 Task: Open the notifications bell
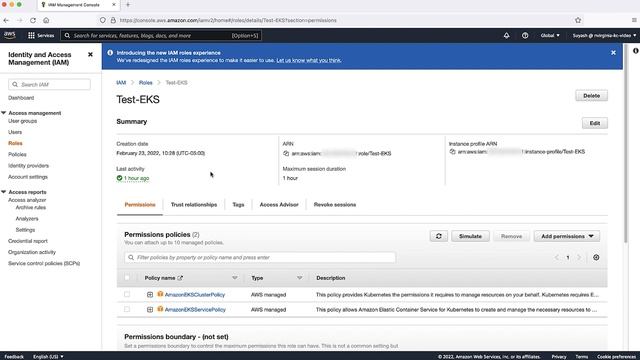(x=506, y=36)
